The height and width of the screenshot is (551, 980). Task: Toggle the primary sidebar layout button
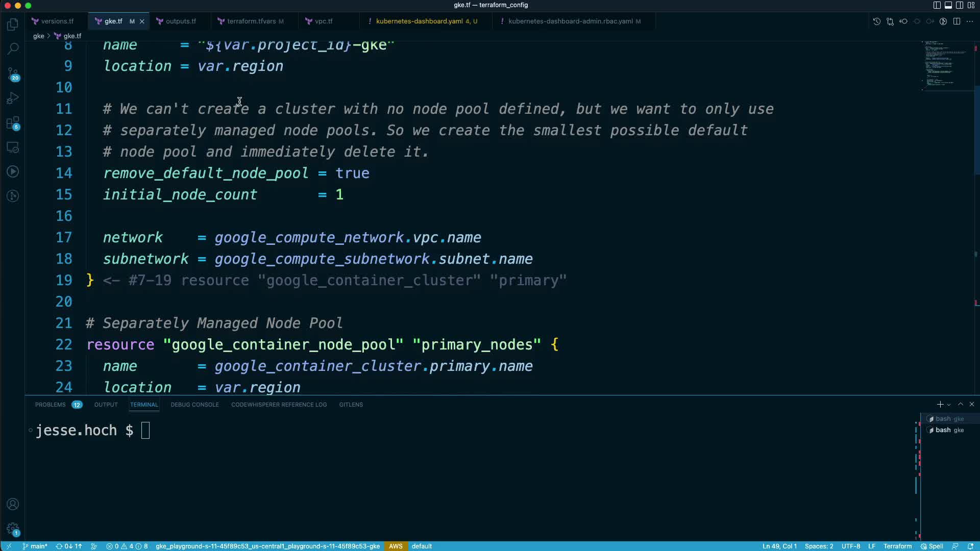click(x=937, y=5)
